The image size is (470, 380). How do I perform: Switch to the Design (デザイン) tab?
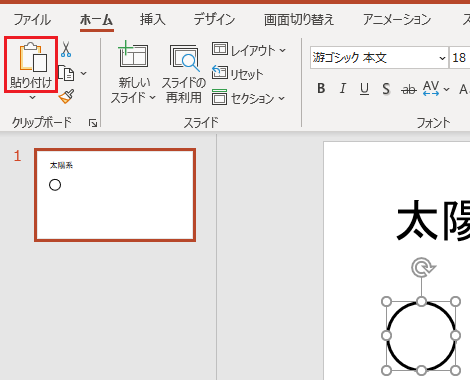pos(214,20)
